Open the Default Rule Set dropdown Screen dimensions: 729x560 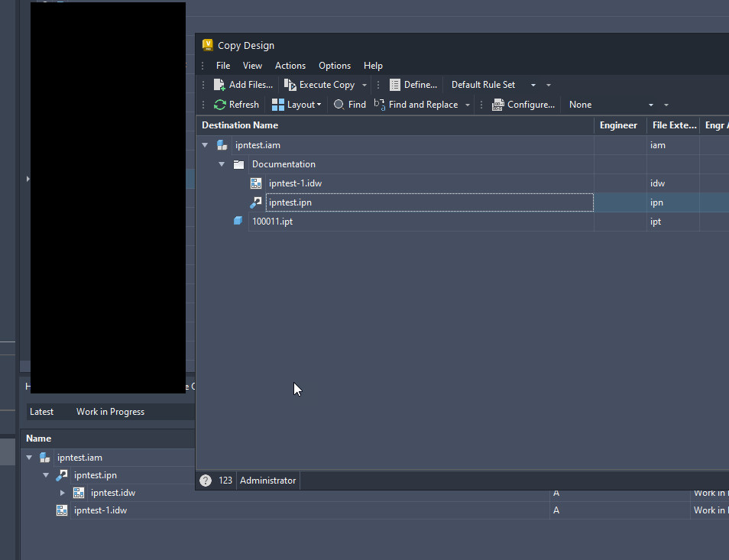(533, 84)
